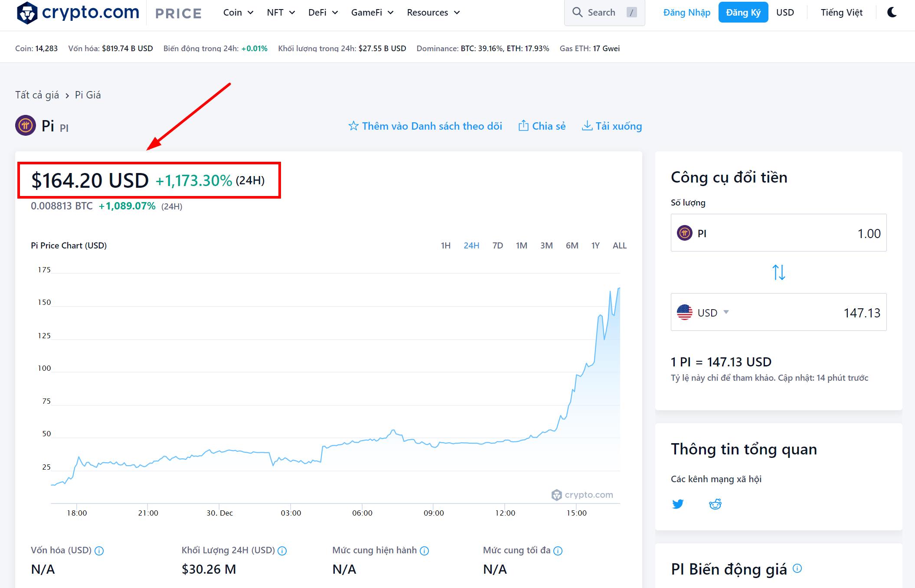This screenshot has width=915, height=588.
Task: Click the Chia sẻ share link
Action: tap(542, 126)
